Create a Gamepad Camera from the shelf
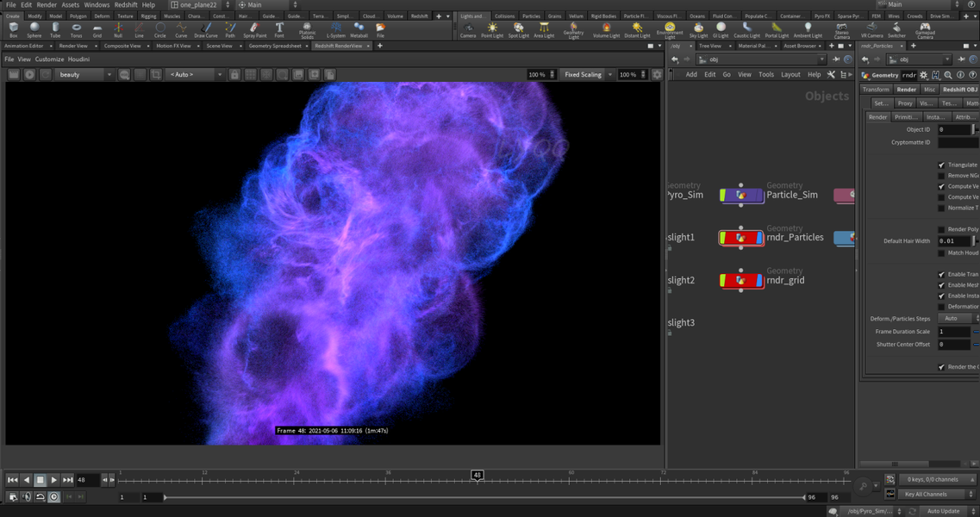Image resolution: width=980 pixels, height=517 pixels. [x=925, y=31]
